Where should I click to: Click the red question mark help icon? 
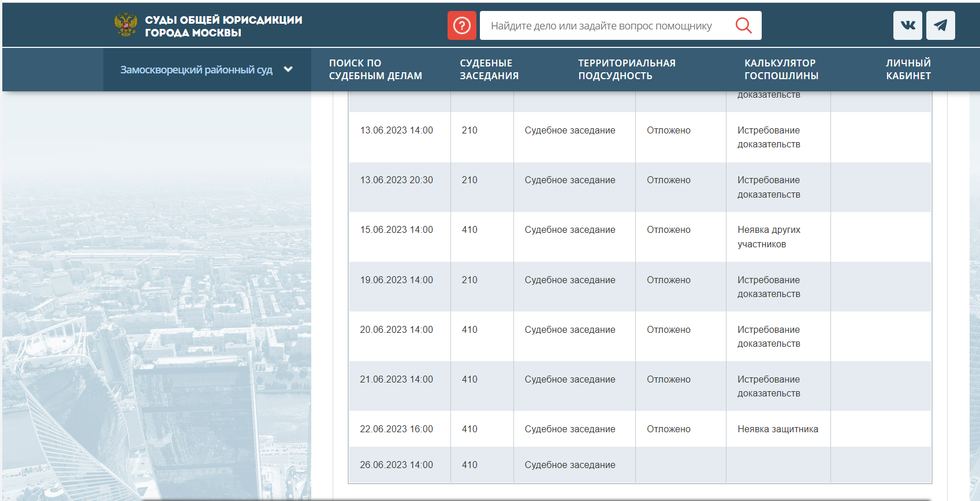[x=461, y=25]
